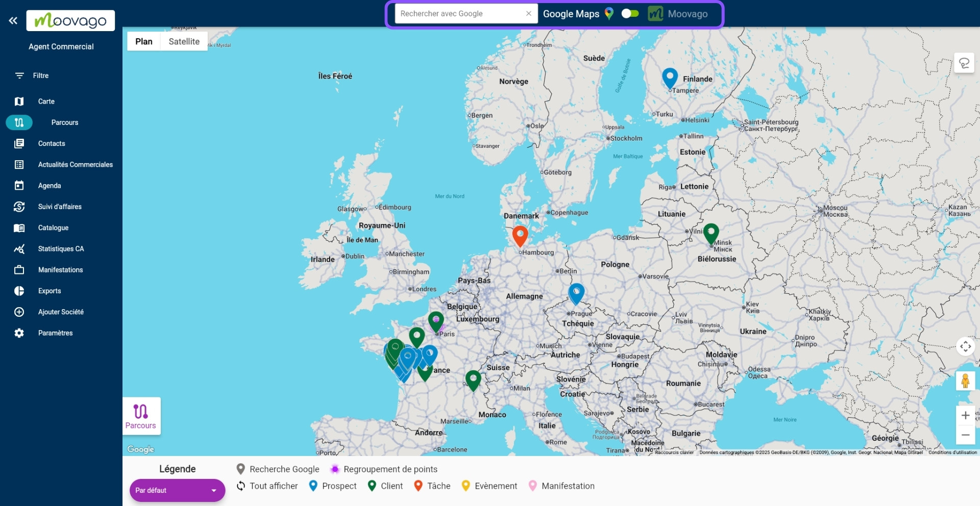Open the Contacts panel
The height and width of the screenshot is (506, 980).
(x=51, y=143)
